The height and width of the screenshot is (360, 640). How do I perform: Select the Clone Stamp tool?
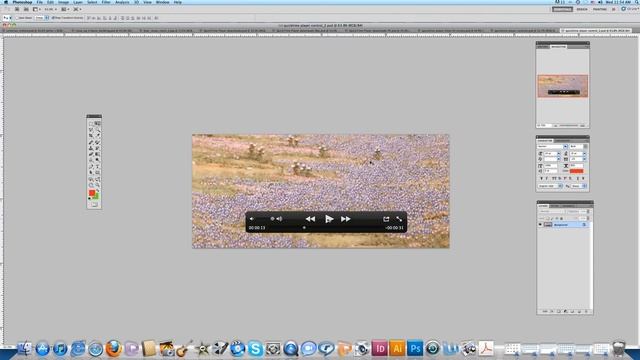pyautogui.click(x=91, y=148)
